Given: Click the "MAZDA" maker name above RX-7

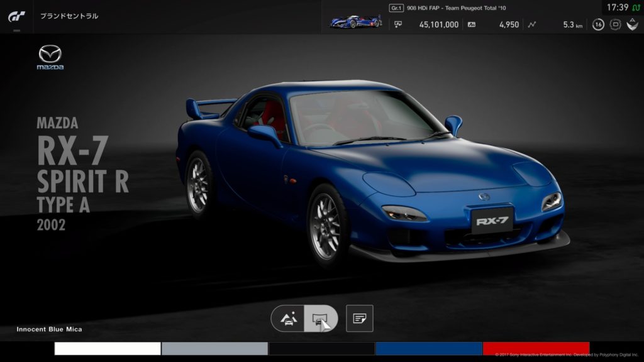Looking at the screenshot, I should [57, 123].
